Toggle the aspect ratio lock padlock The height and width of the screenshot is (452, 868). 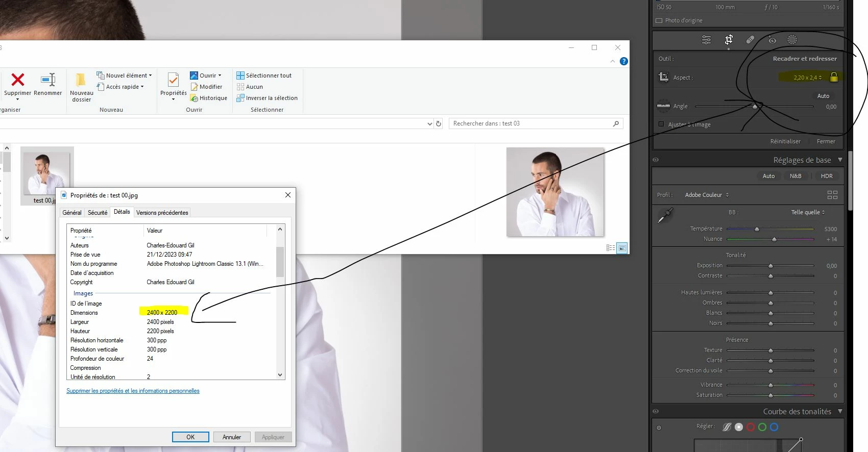(x=834, y=77)
